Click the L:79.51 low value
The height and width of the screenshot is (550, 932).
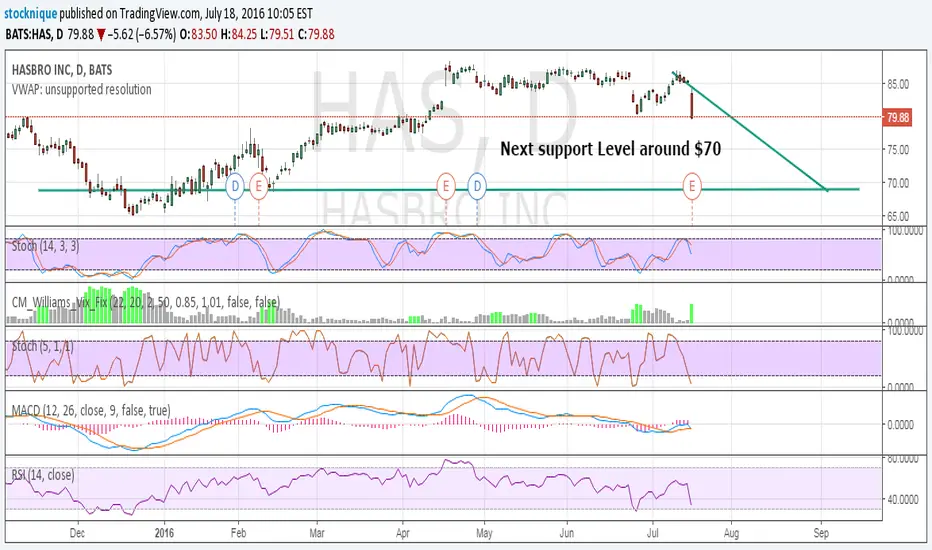[x=278, y=34]
